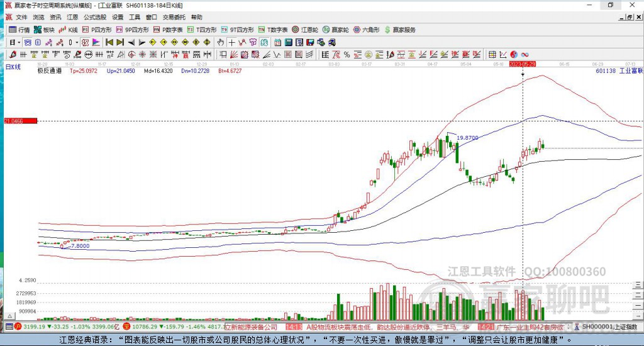Click the red 21.0466 price tag

tap(21, 121)
